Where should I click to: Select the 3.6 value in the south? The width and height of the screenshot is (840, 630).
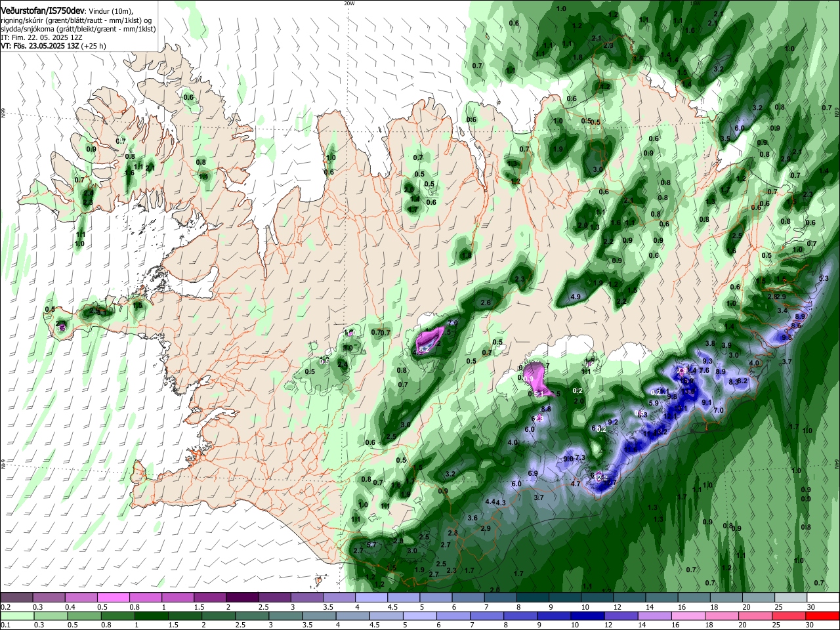coord(472,518)
